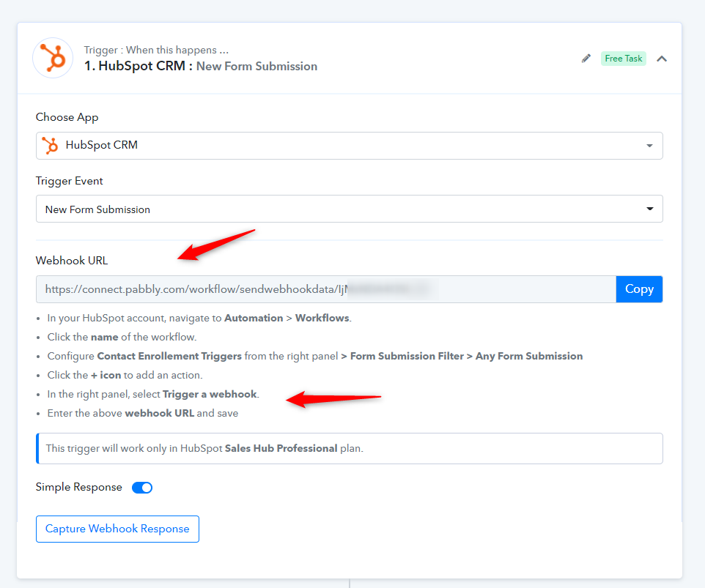Click the 'Click the + icon to add an action' line

pos(125,375)
